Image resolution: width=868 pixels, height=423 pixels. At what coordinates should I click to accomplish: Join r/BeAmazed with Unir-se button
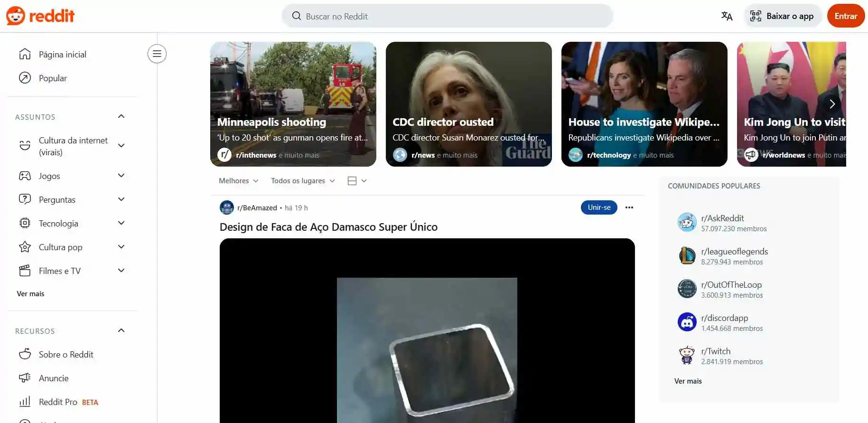point(599,207)
